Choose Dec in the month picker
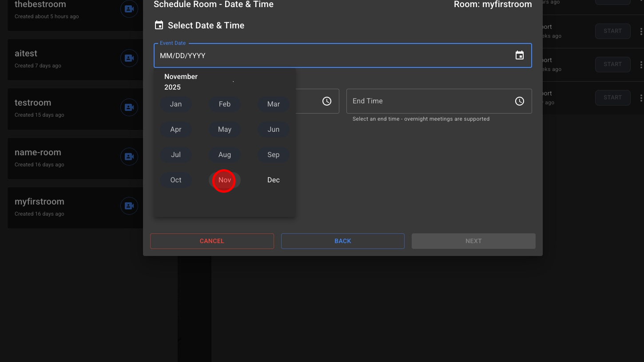 point(274,180)
